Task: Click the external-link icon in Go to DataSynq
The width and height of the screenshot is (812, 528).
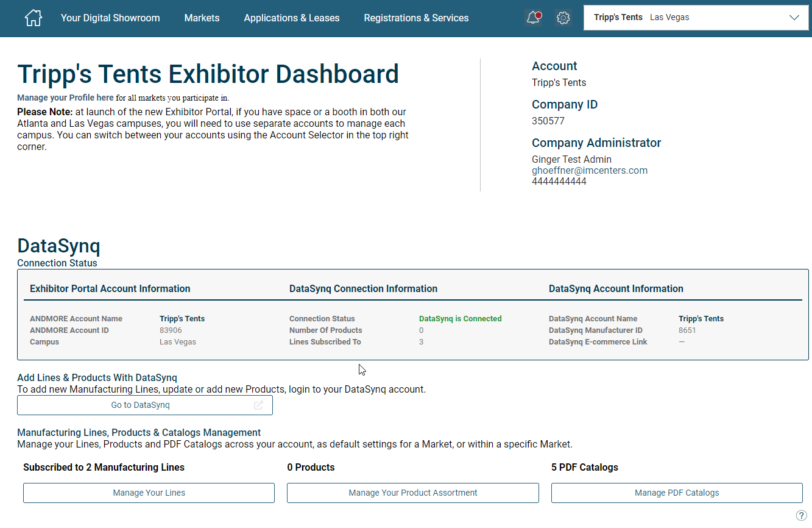Action: (258, 405)
